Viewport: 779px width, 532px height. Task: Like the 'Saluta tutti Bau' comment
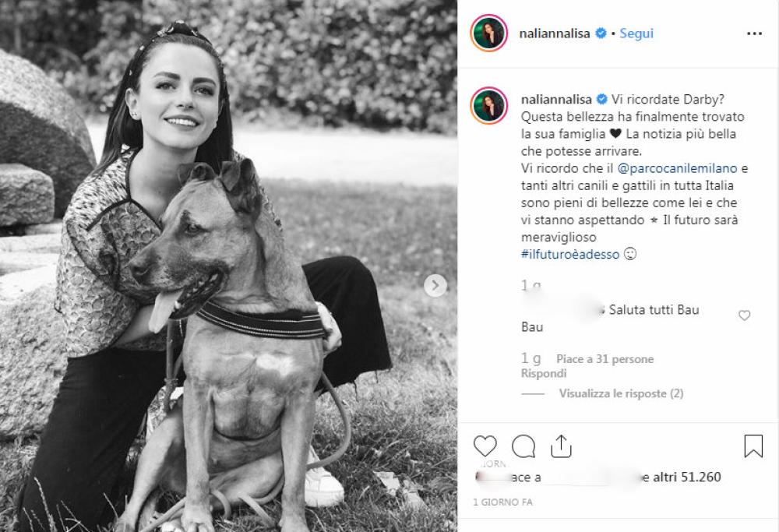(x=744, y=315)
